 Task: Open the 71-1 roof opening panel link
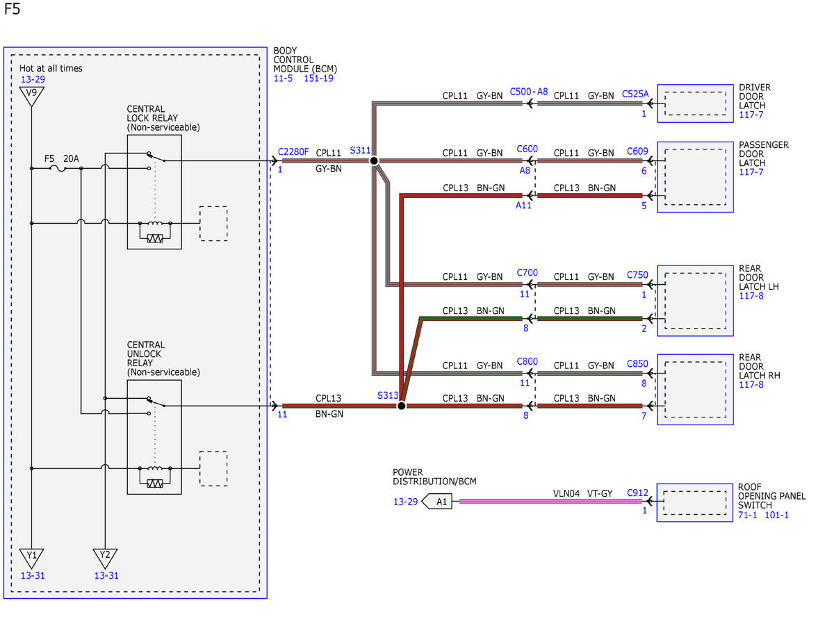[748, 515]
